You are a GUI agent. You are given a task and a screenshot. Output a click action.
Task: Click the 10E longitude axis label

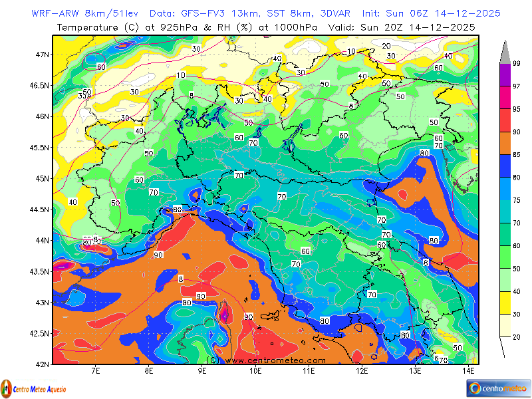(x=255, y=370)
